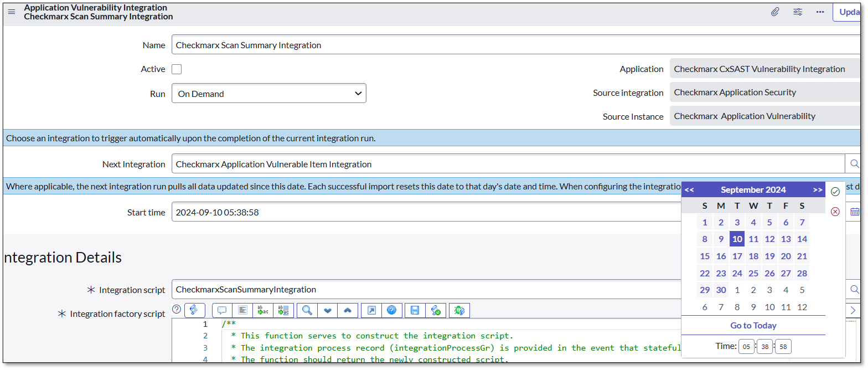This screenshot has height=370, width=868.
Task: Click the Checkmarx Application Vulnerability Source Instance field
Action: (x=764, y=116)
